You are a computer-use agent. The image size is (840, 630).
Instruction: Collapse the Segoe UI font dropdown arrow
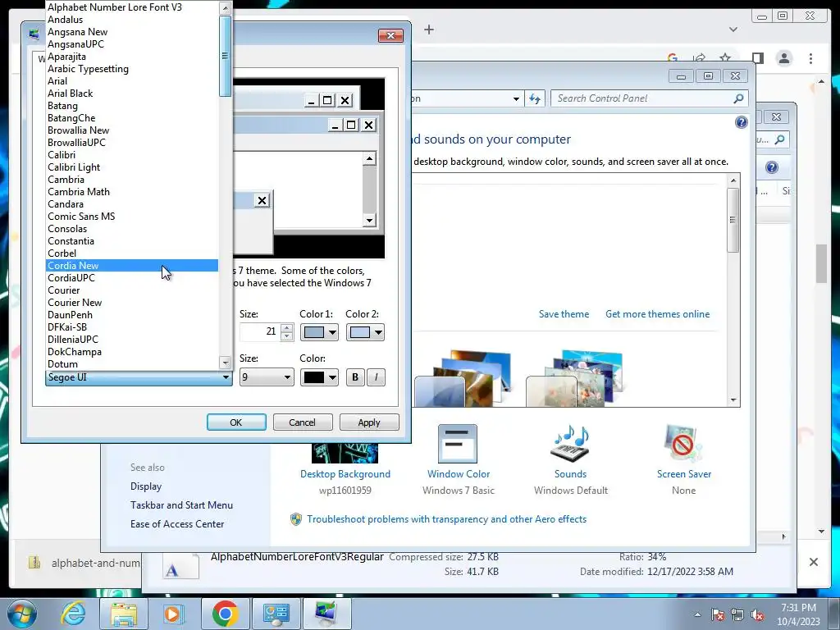[226, 377]
